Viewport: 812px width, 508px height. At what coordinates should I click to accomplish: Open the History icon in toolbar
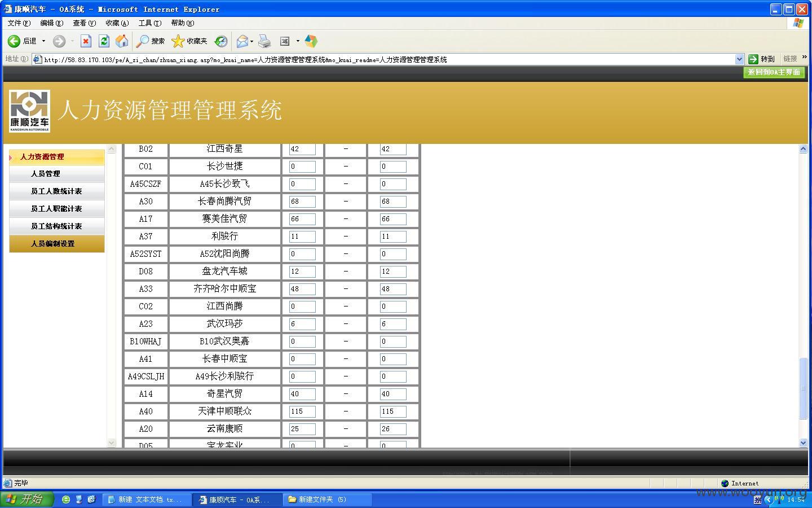[221, 41]
